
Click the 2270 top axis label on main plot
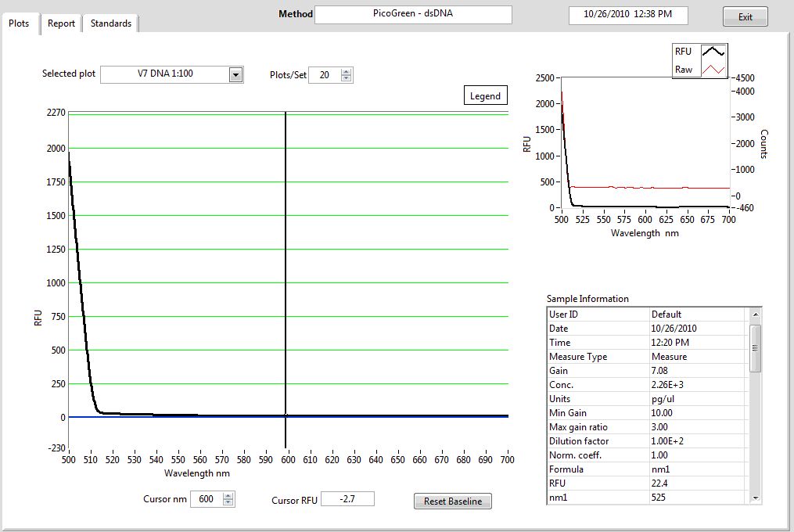(x=56, y=113)
